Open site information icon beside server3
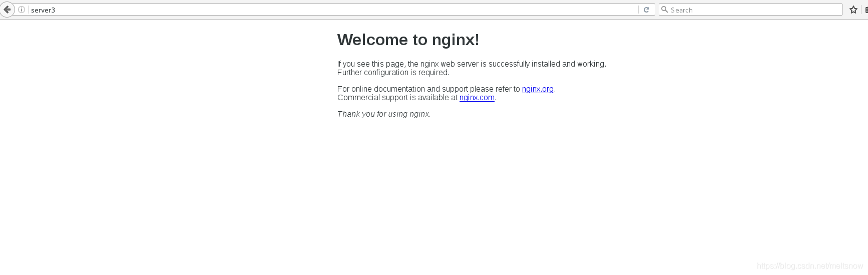The image size is (868, 275). point(22,10)
